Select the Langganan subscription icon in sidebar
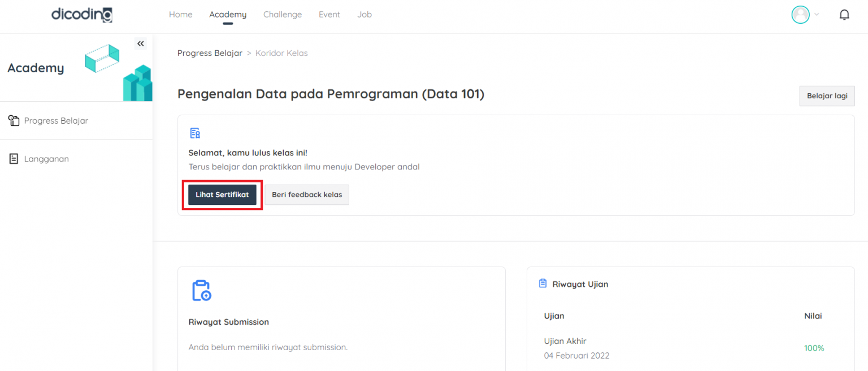This screenshot has height=371, width=868. [x=12, y=159]
